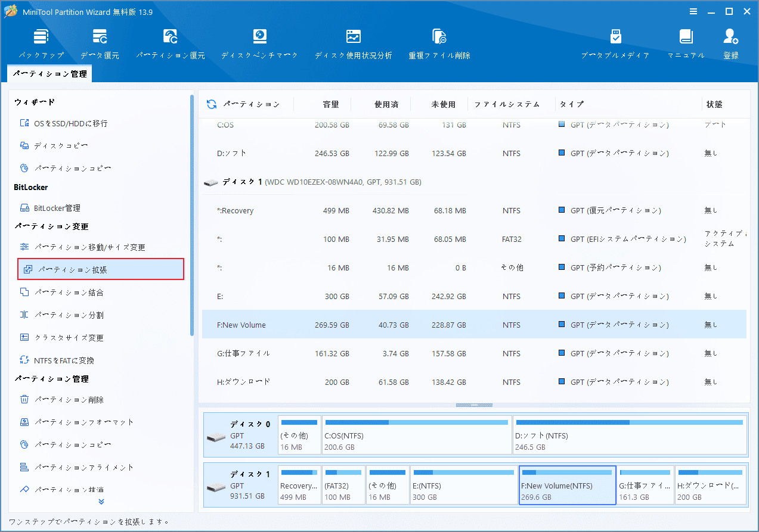Select OSをSSD/HDDに移行 wizard
Image resolution: width=759 pixels, height=532 pixels.
pos(64,123)
